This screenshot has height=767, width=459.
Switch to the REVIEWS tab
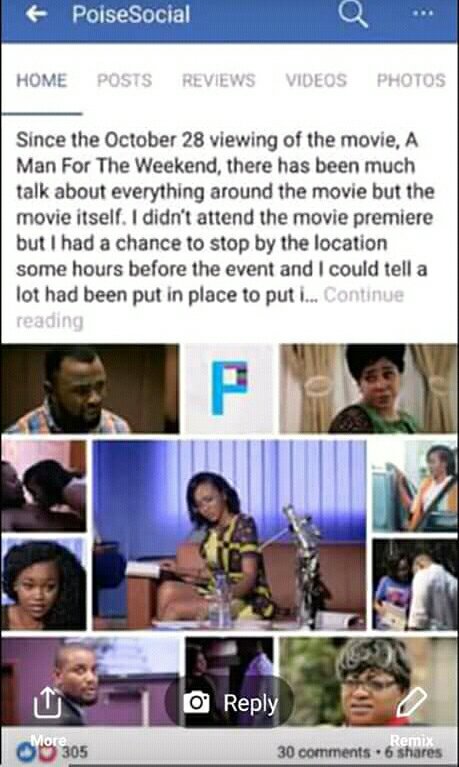click(x=219, y=80)
